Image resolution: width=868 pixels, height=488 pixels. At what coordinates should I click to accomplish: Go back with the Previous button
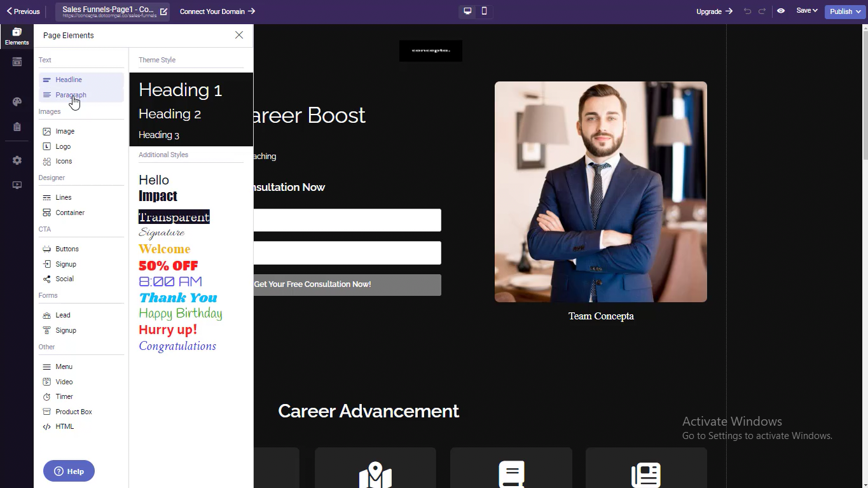pyautogui.click(x=23, y=11)
